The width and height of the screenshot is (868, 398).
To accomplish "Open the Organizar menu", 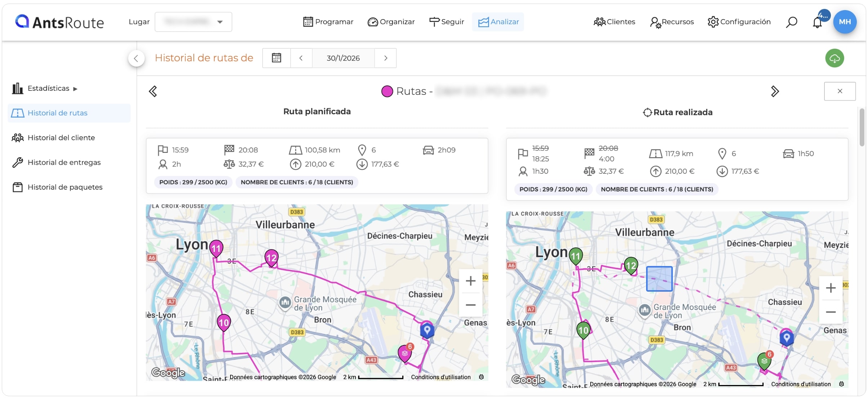I will (391, 22).
